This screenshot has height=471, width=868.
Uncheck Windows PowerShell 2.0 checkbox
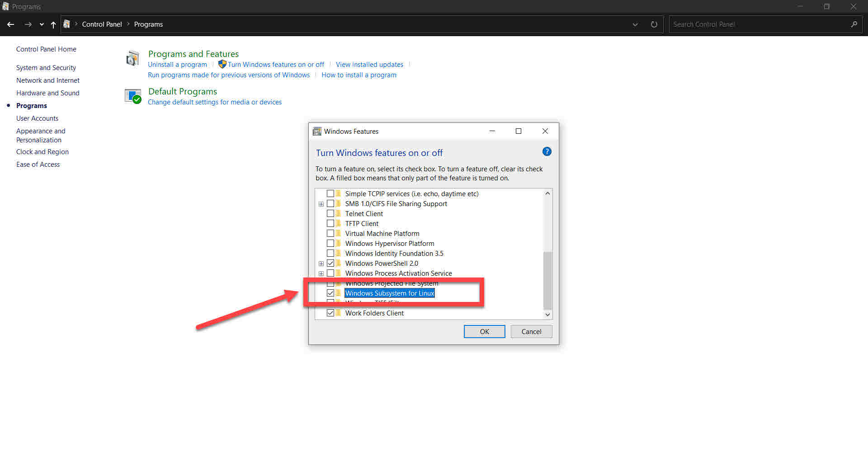(330, 263)
